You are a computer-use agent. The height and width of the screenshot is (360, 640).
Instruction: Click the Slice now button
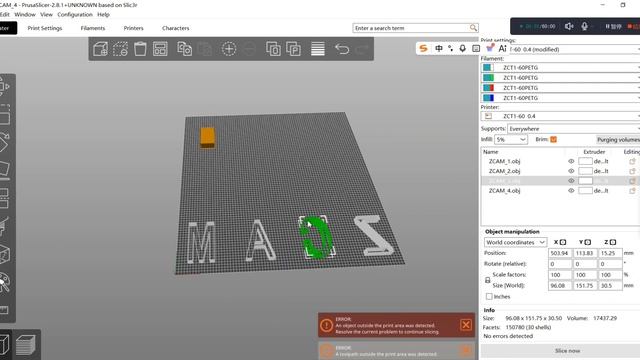[x=567, y=351]
